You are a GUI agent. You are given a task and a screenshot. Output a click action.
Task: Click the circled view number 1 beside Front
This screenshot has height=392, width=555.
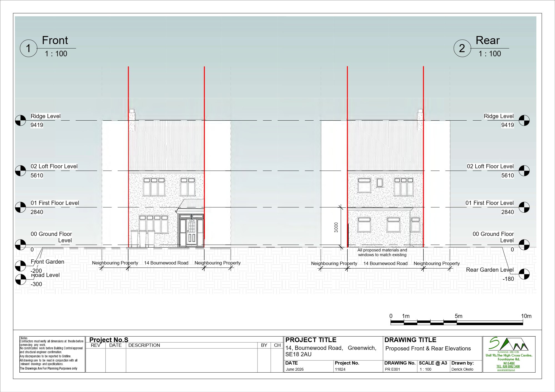(28, 48)
